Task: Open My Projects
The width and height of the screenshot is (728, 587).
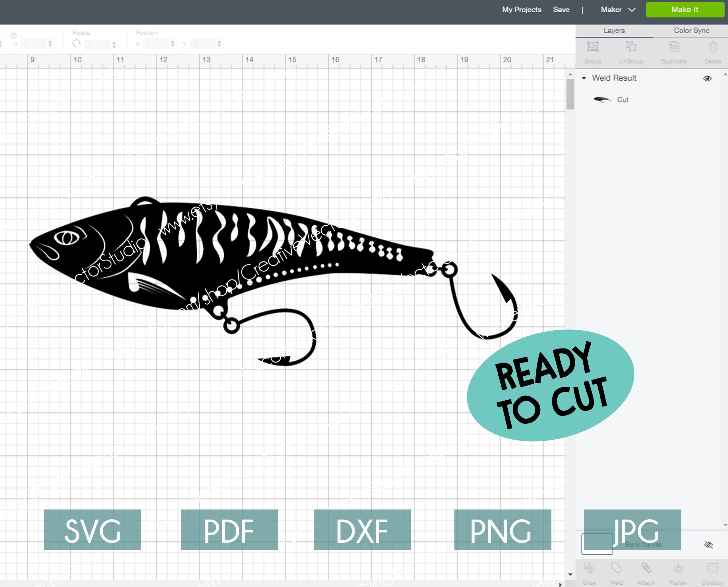Action: tap(522, 10)
